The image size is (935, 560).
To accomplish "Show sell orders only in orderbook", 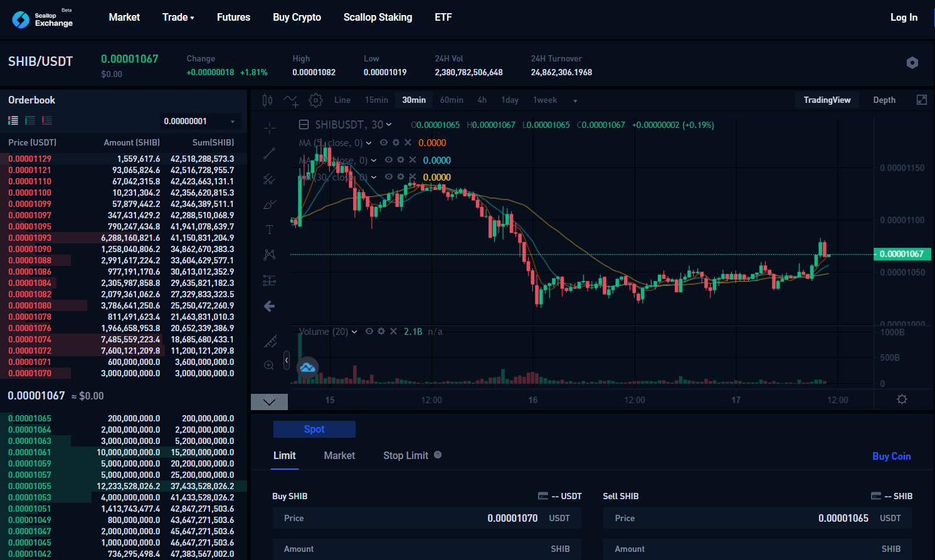I will [x=47, y=120].
